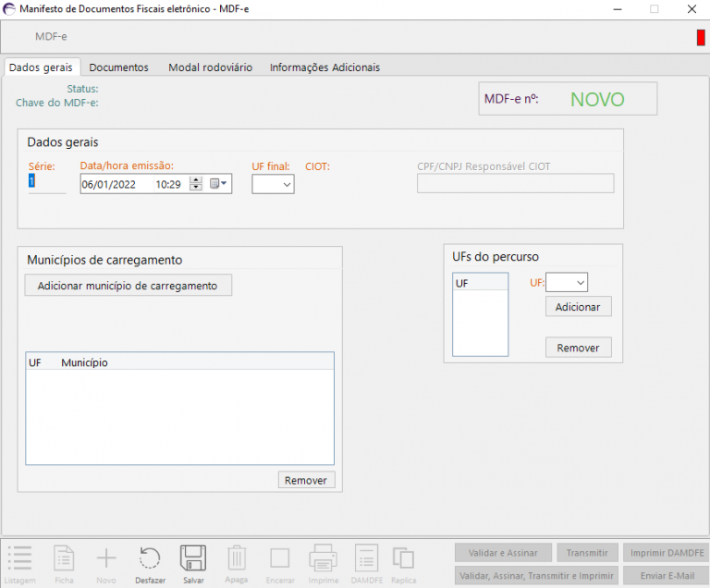
Task: Click the Apaga trash icon
Action: pos(237,558)
